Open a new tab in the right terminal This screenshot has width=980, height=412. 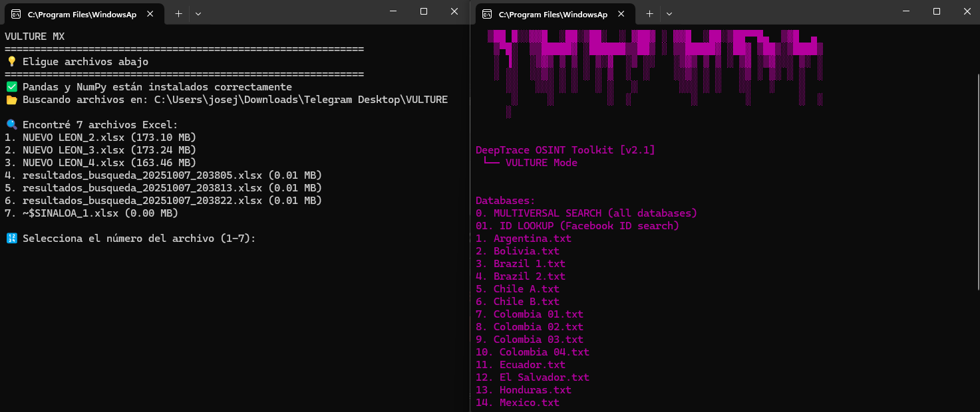pos(649,13)
